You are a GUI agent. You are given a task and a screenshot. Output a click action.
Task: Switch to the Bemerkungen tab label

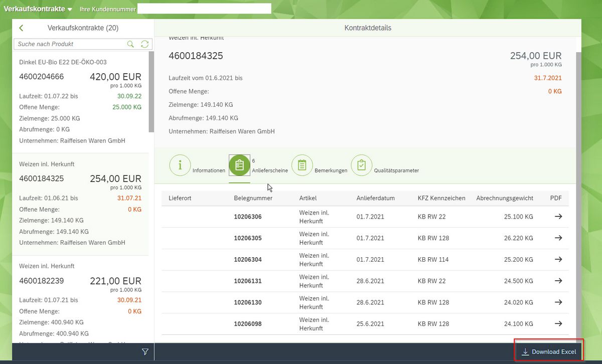pyautogui.click(x=331, y=170)
